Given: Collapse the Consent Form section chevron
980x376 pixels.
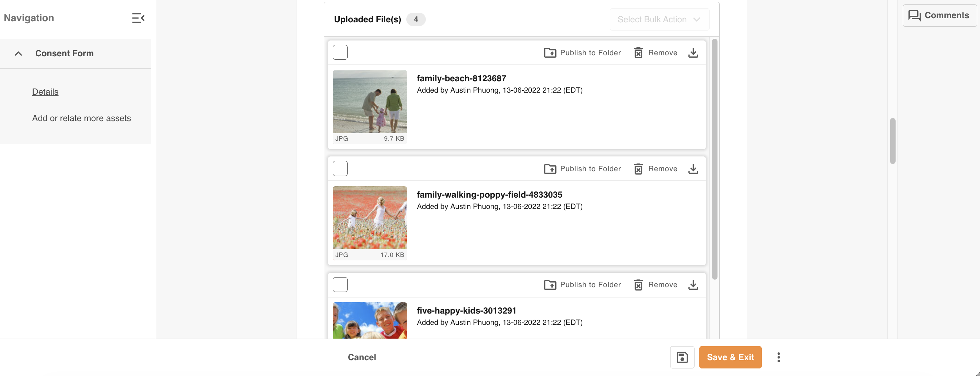Looking at the screenshot, I should click(18, 54).
